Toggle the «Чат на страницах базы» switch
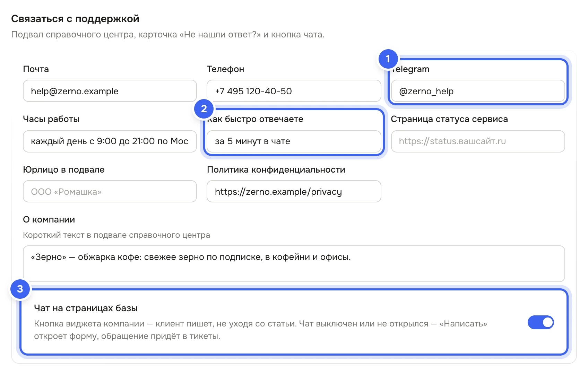Screen dimensions: 588x375 (541, 322)
